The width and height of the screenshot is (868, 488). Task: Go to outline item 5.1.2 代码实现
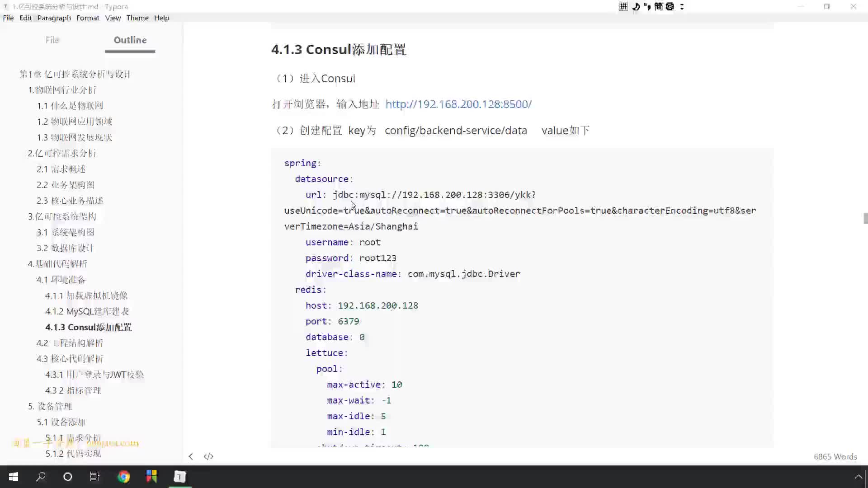click(73, 454)
